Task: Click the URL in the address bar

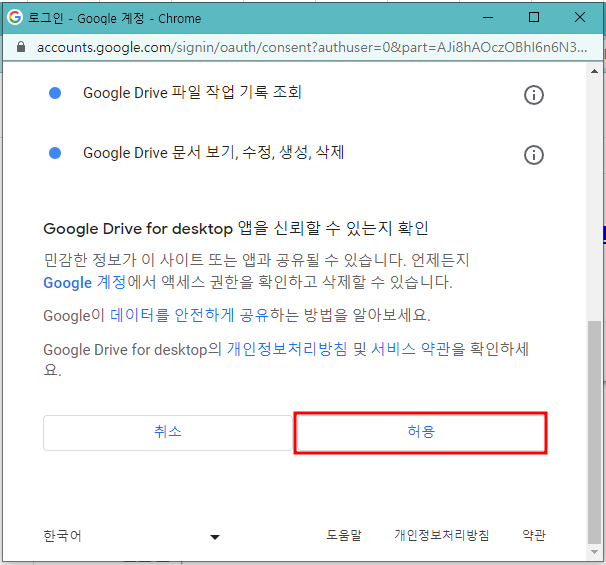Action: 312,47
